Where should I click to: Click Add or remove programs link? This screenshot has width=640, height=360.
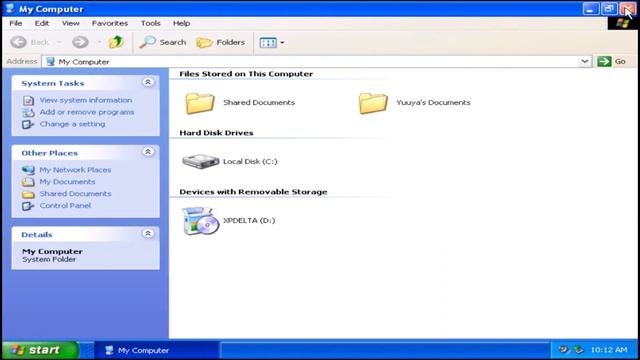[87, 112]
